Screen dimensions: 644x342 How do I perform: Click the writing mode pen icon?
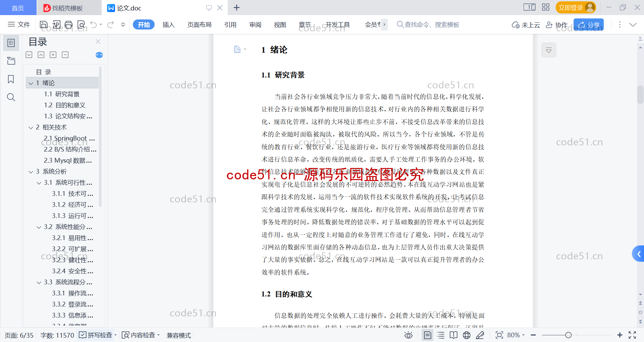pos(480,335)
